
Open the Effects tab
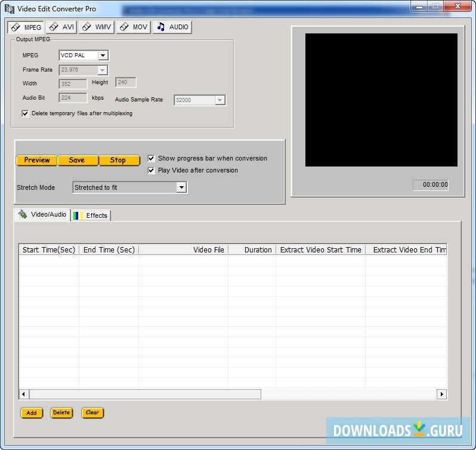91,215
